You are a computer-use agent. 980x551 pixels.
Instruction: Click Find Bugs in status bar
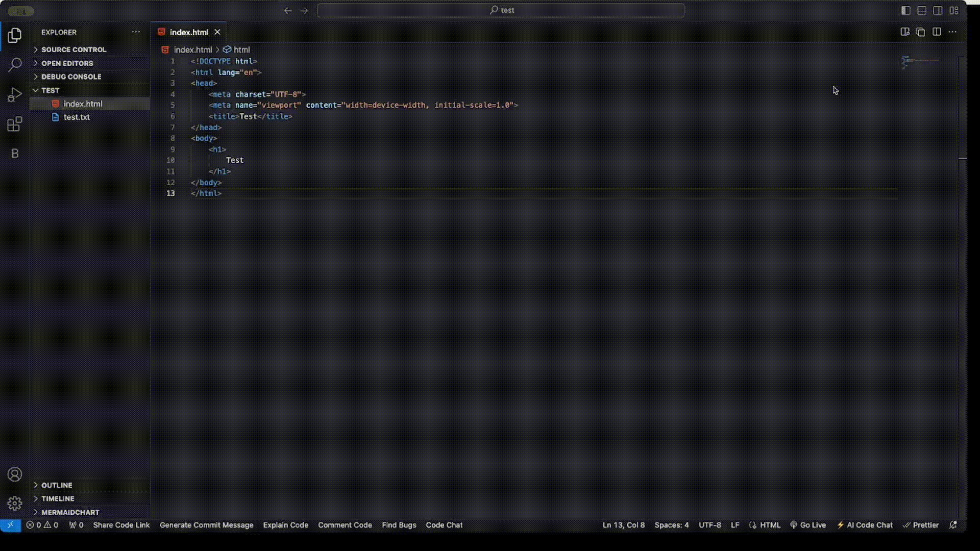click(x=399, y=525)
